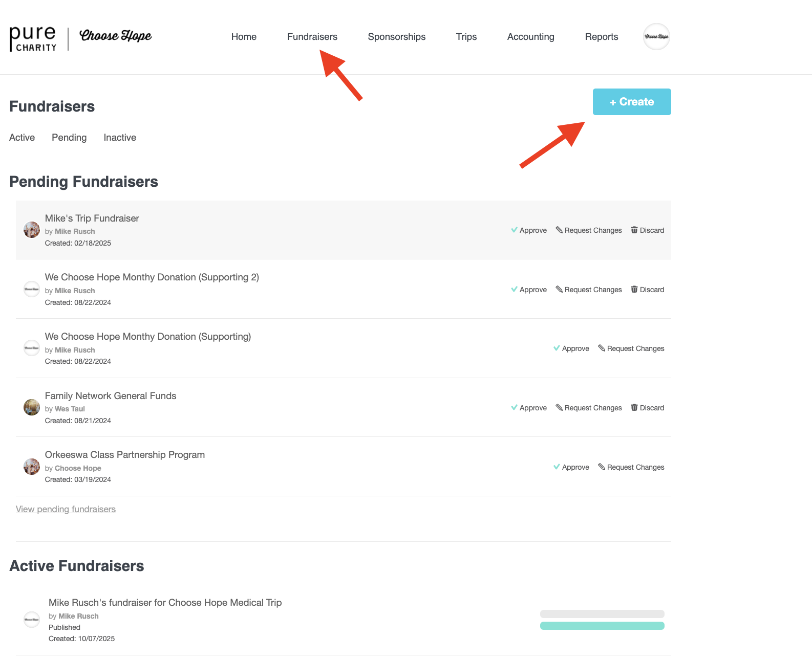The height and width of the screenshot is (658, 812).
Task: Click the Approve checkmark for Mike's Trip Fundraiser
Action: click(514, 230)
